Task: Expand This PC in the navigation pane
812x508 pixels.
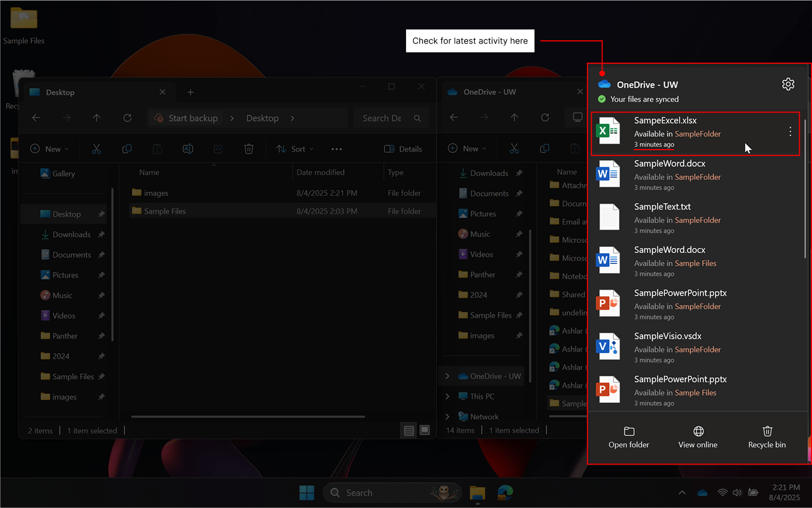Action: [448, 396]
